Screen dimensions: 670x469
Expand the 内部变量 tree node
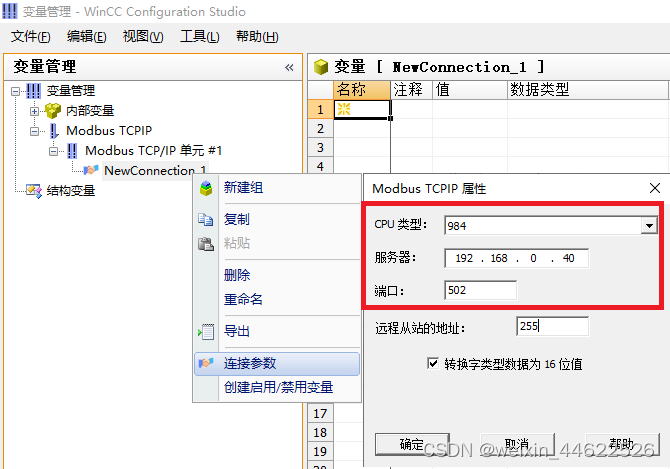pos(34,111)
